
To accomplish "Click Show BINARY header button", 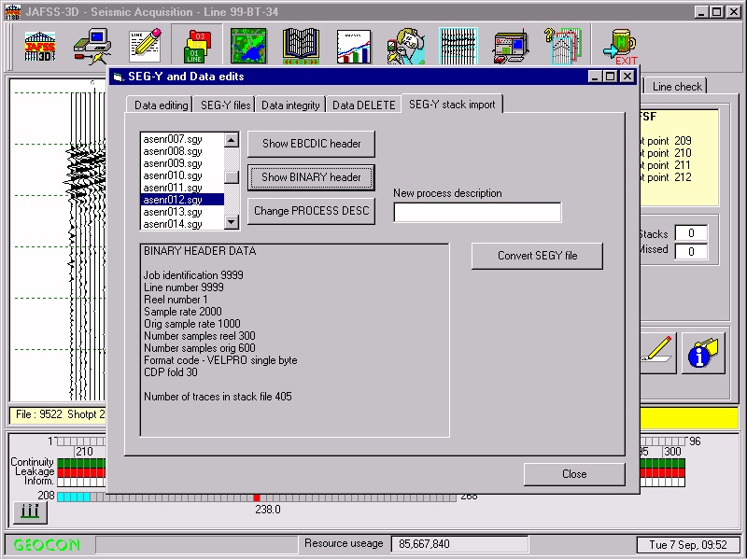I will point(311,177).
